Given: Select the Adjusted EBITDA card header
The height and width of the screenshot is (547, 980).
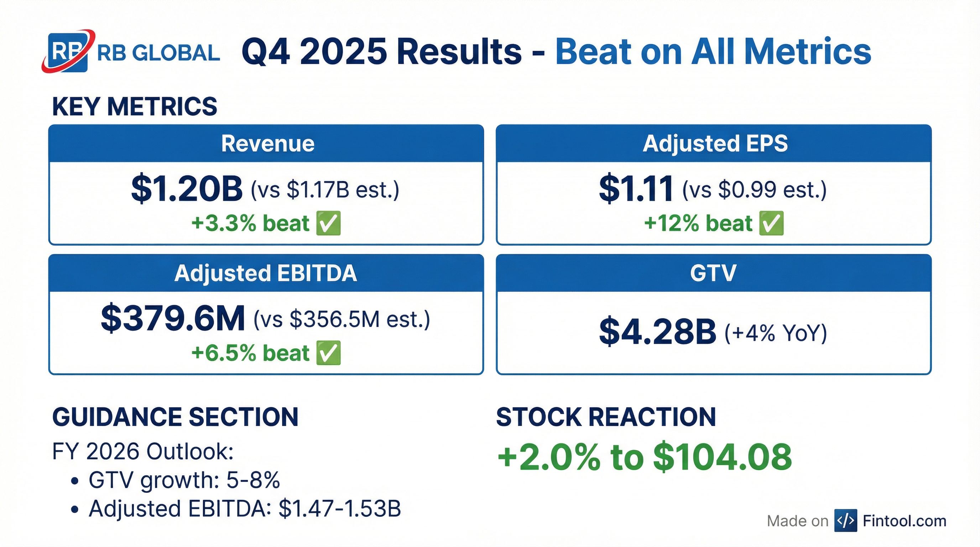Looking at the screenshot, I should click(266, 273).
